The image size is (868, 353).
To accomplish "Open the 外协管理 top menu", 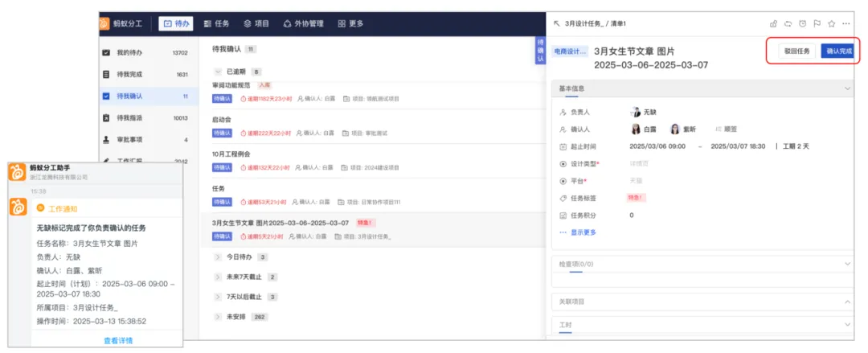I will (x=303, y=24).
